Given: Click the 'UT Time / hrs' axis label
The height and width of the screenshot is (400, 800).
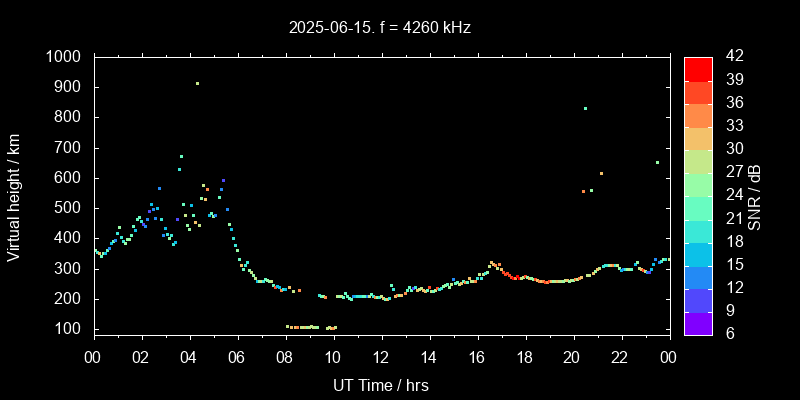Looking at the screenshot, I should pyautogui.click(x=380, y=384).
